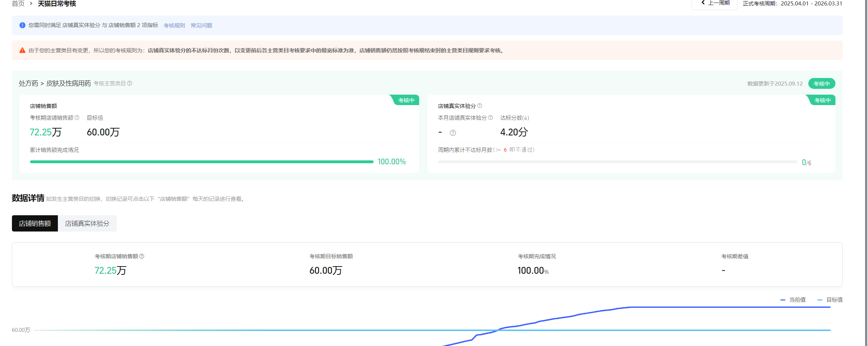Click help icon next to 店铺真实体验分 card title

point(480,106)
